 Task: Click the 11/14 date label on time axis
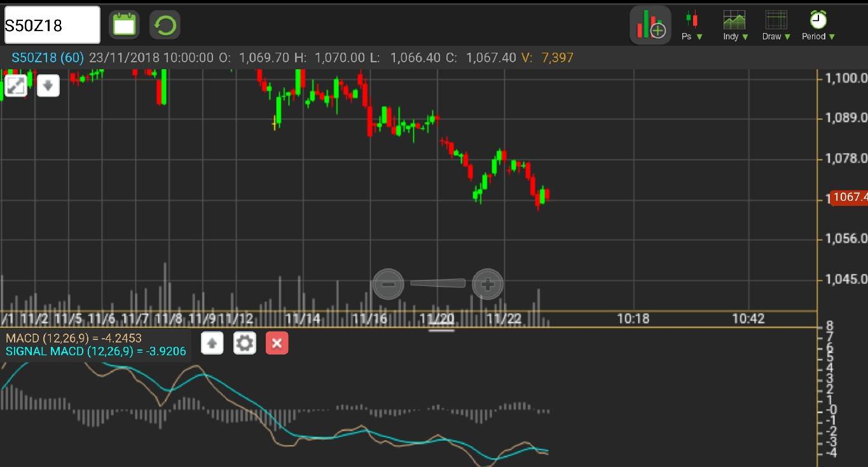[303, 318]
